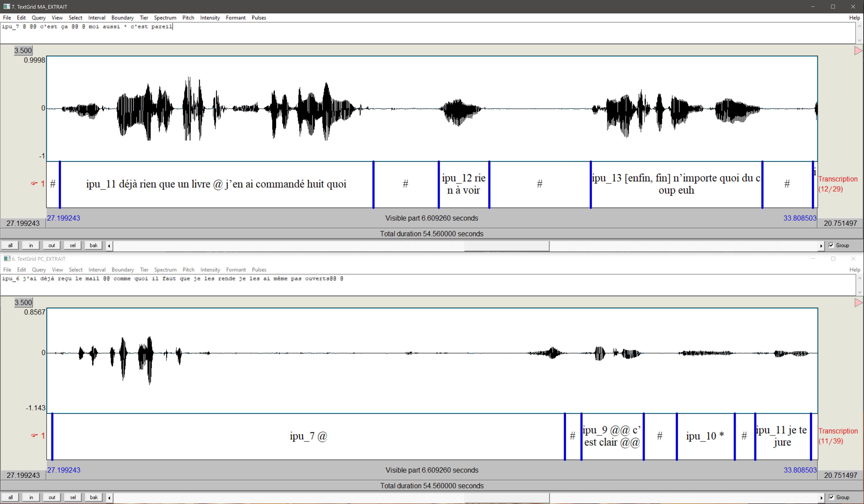Select interval 'ipu_13 [enfin, fin] n'importe quoi'

coord(676,184)
